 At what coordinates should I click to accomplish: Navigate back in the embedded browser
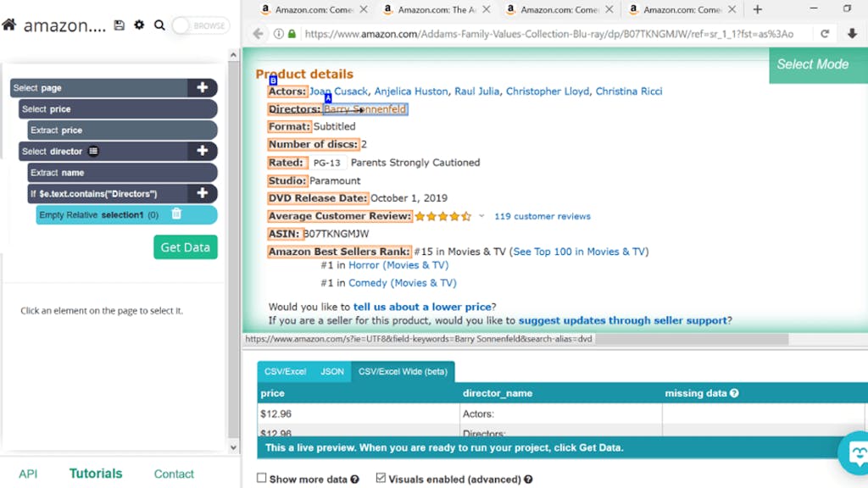pyautogui.click(x=258, y=34)
